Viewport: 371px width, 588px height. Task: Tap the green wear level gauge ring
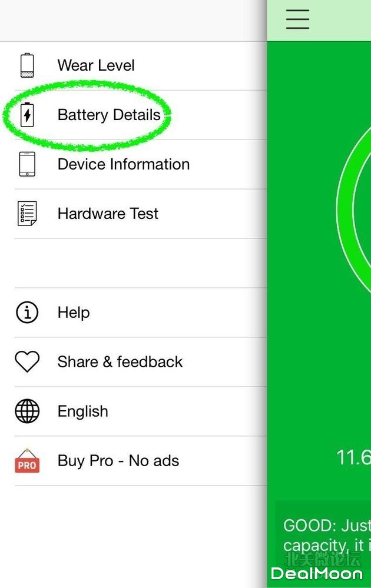(x=354, y=210)
